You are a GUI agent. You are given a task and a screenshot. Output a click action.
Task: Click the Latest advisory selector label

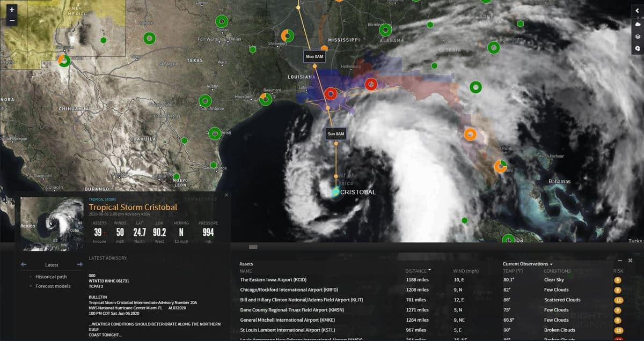click(x=52, y=264)
